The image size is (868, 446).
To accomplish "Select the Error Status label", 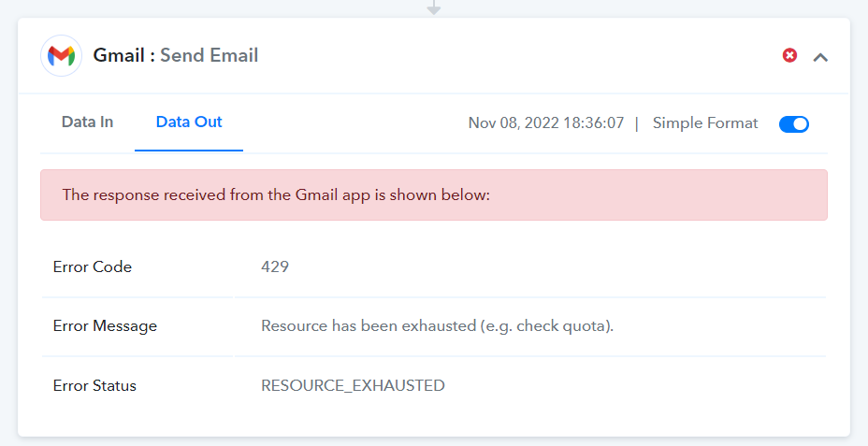I will point(94,385).
